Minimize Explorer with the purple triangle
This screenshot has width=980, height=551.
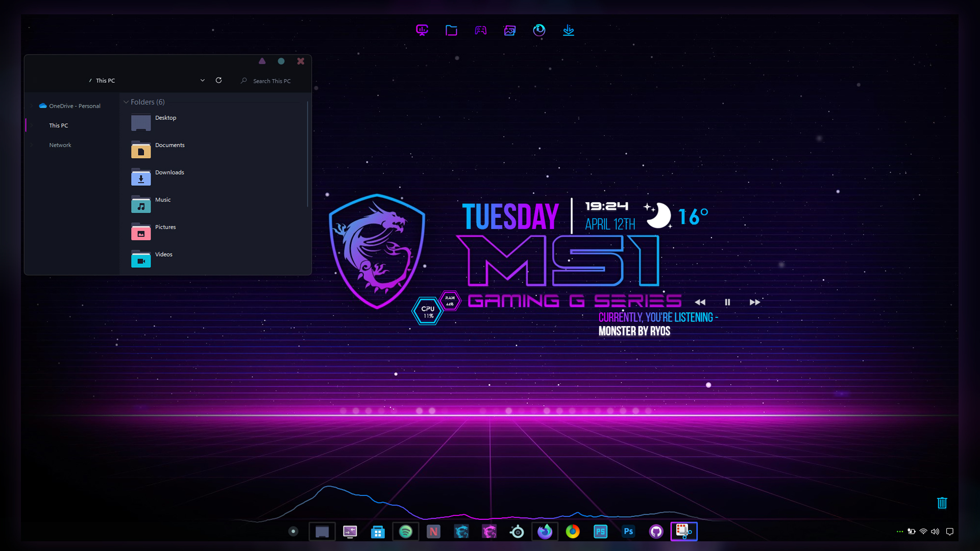pos(262,61)
